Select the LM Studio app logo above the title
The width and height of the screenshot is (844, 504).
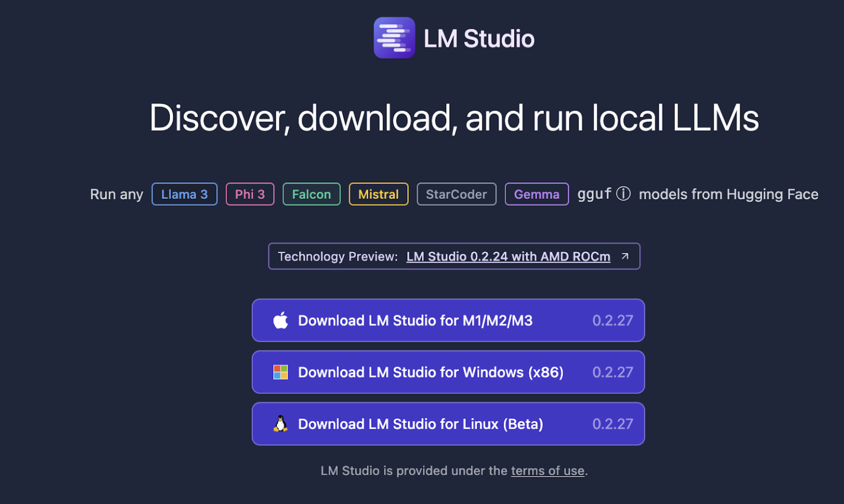click(394, 37)
